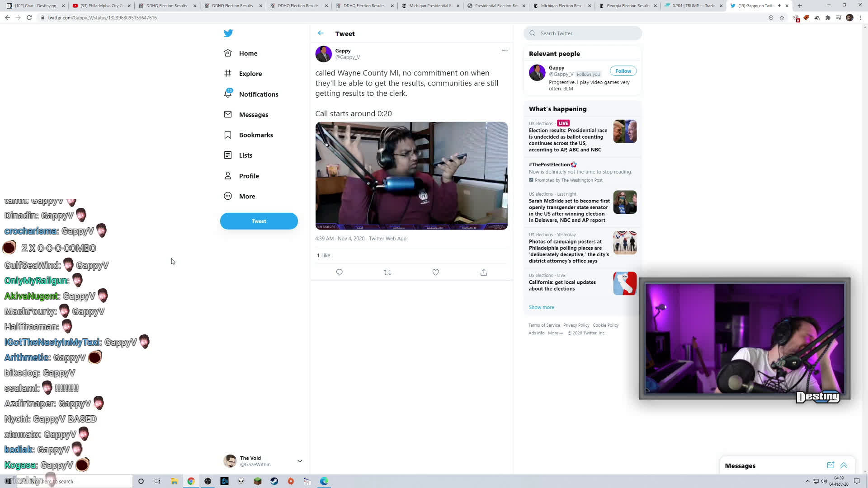Expand the account switcher for The Void
The height and width of the screenshot is (488, 868).
coord(299,461)
